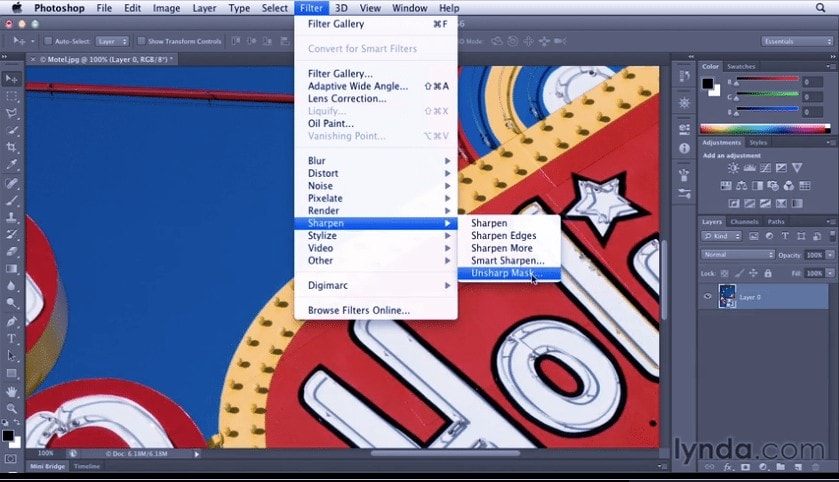This screenshot has width=839, height=482.
Task: Open the Fill slider dropdown arrow
Action: point(830,273)
